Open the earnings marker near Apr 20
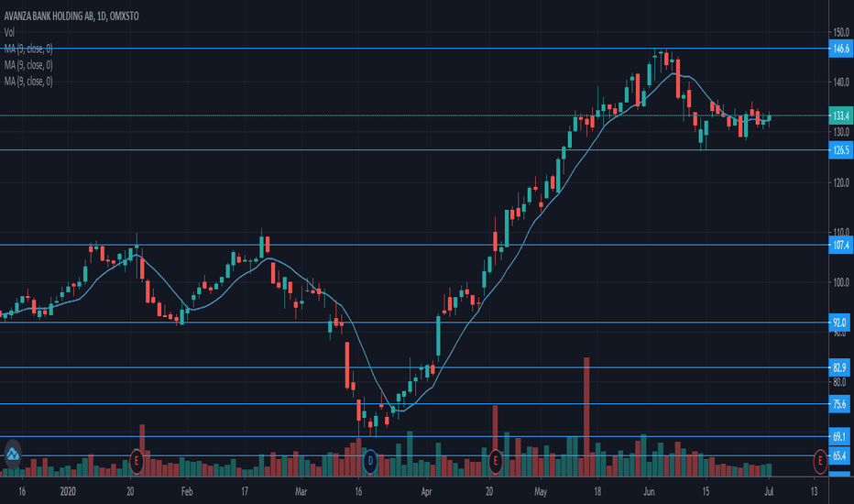The width and height of the screenshot is (854, 504). 495,462
